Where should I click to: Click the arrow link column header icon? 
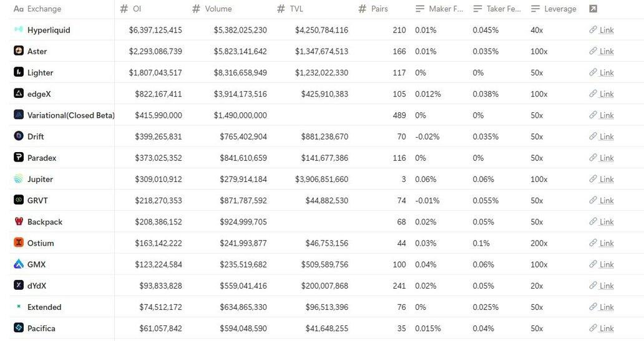(x=593, y=9)
